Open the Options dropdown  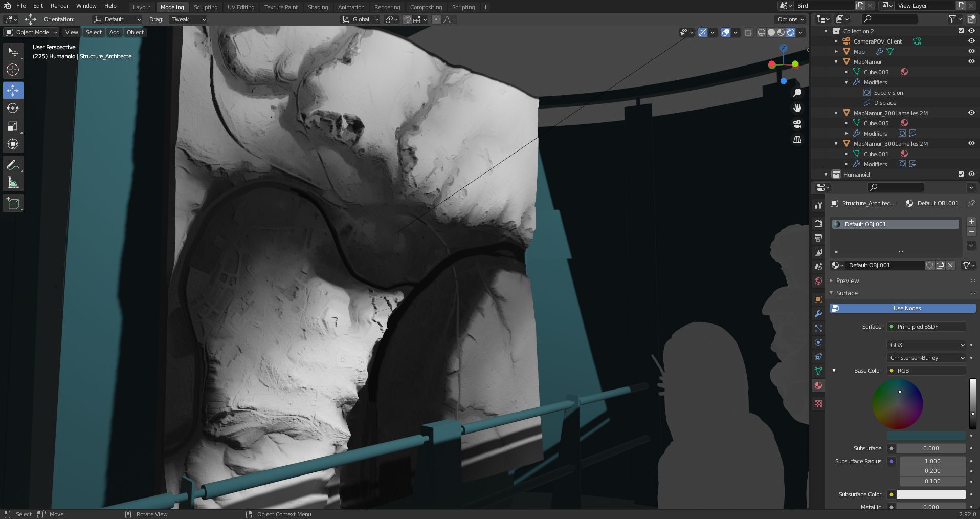[x=791, y=19]
